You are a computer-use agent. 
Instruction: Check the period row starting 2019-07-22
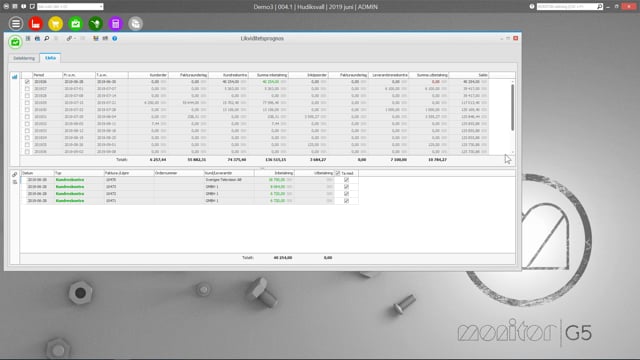[x=27, y=109]
